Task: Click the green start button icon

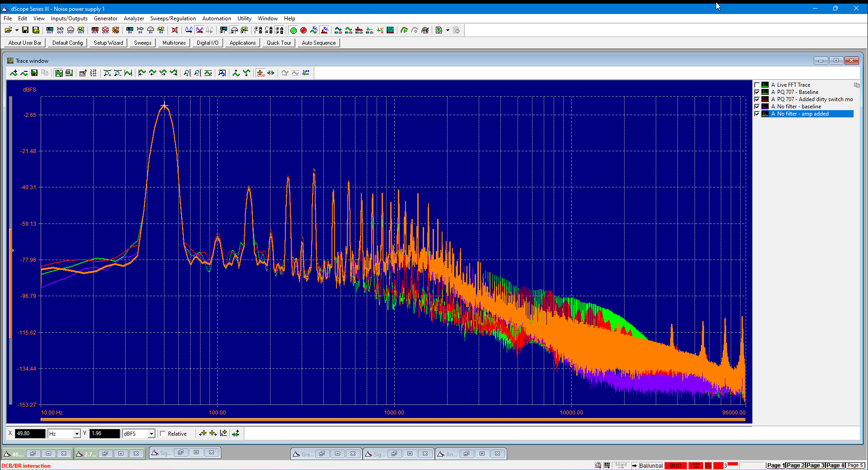Action: point(294,30)
